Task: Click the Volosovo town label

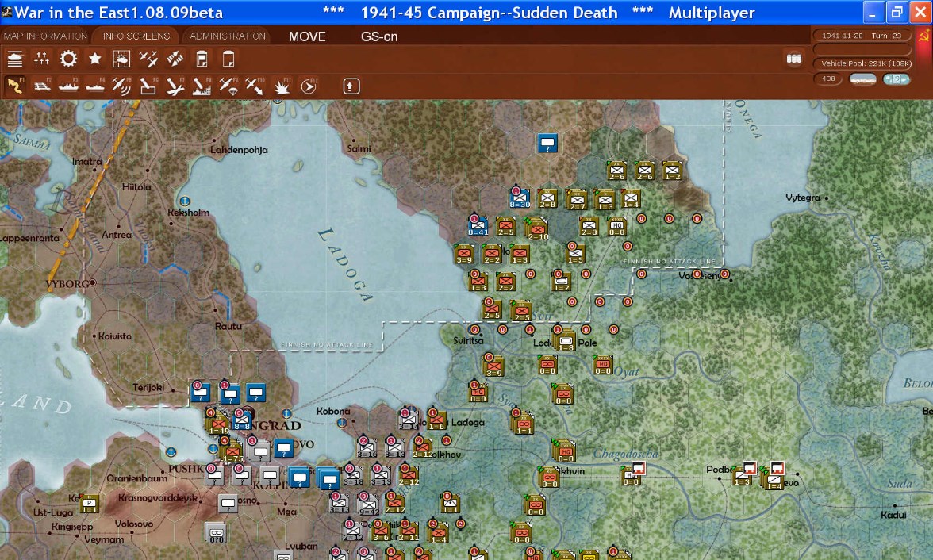Action: [134, 524]
